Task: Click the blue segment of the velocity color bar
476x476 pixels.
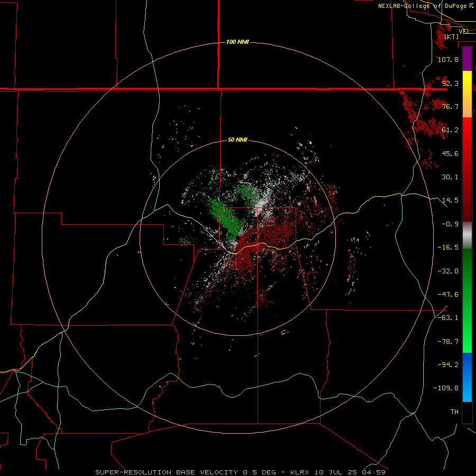Action: (x=467, y=377)
